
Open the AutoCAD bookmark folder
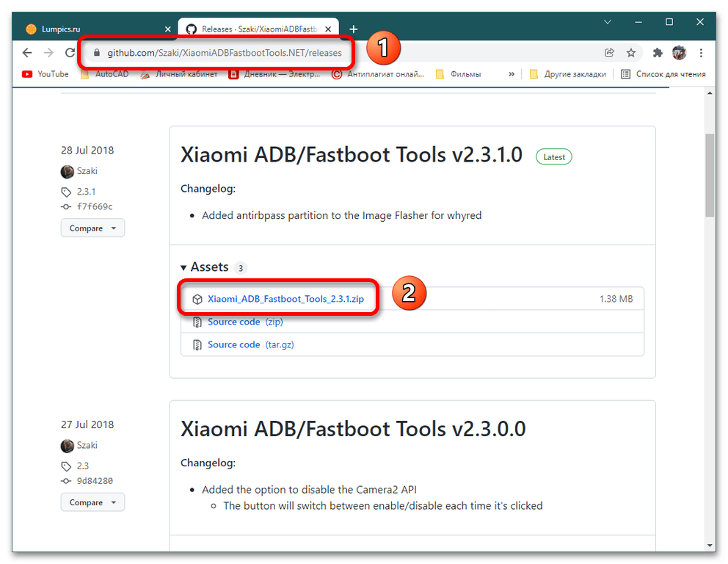pos(105,74)
